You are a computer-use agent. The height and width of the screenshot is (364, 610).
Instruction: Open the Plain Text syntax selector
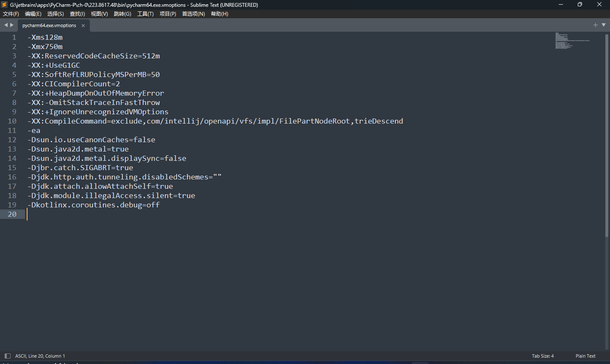[x=585, y=356]
